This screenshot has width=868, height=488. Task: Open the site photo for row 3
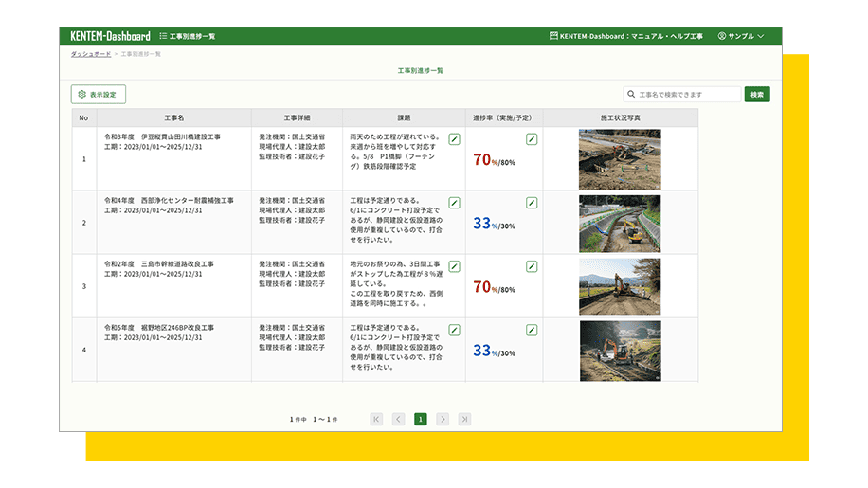coord(620,286)
